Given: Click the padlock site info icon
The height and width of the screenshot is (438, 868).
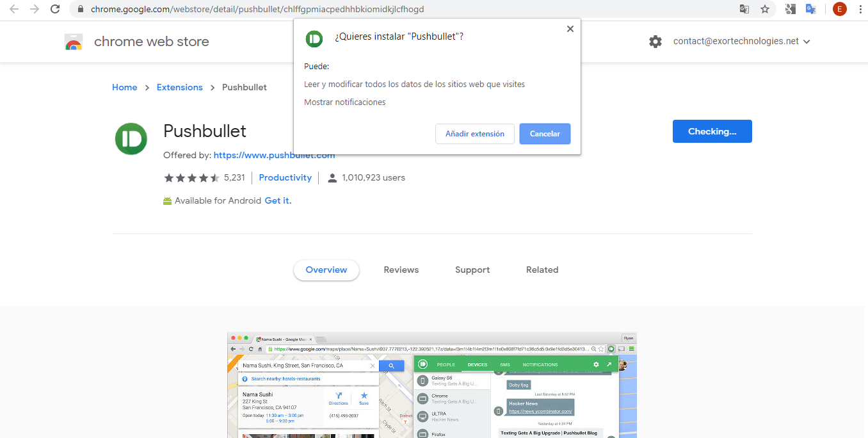Looking at the screenshot, I should (81, 10).
